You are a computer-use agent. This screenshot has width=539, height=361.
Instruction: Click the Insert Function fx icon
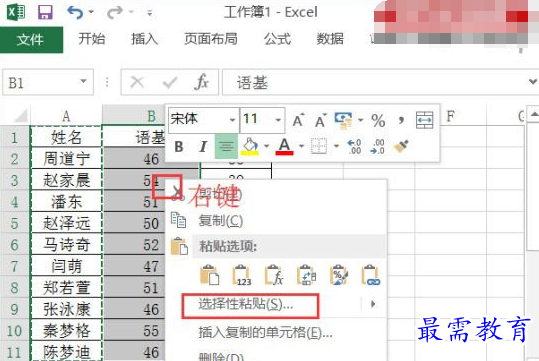tap(201, 82)
